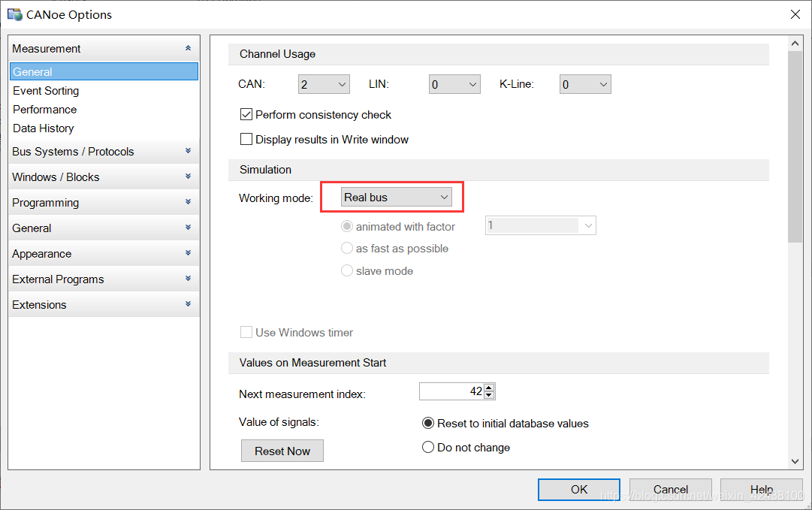Select slave mode option
This screenshot has height=510, width=812.
pos(347,271)
